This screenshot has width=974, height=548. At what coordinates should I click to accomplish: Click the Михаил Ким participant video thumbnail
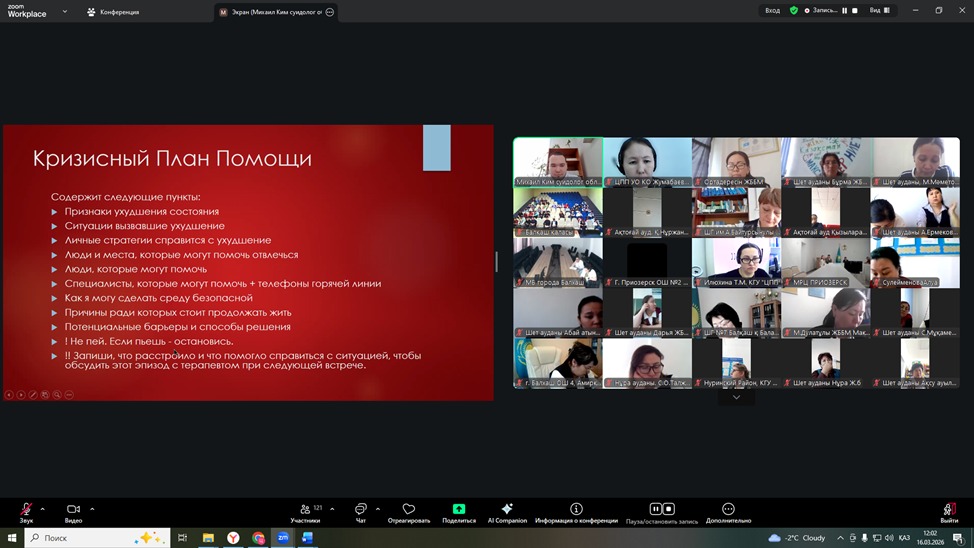pyautogui.click(x=558, y=161)
